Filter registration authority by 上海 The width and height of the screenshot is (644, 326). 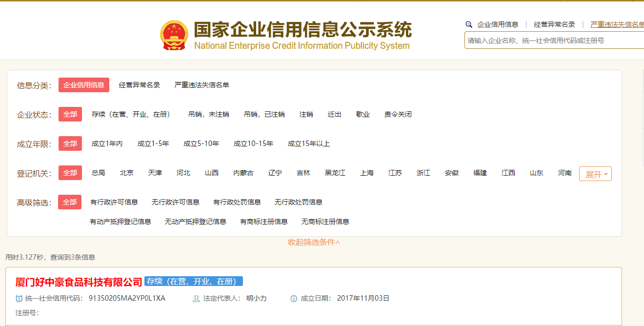pyautogui.click(x=367, y=173)
